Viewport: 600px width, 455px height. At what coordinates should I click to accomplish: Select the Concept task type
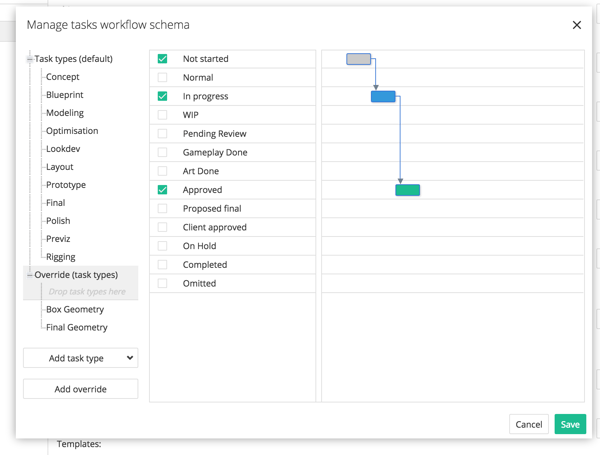[62, 77]
